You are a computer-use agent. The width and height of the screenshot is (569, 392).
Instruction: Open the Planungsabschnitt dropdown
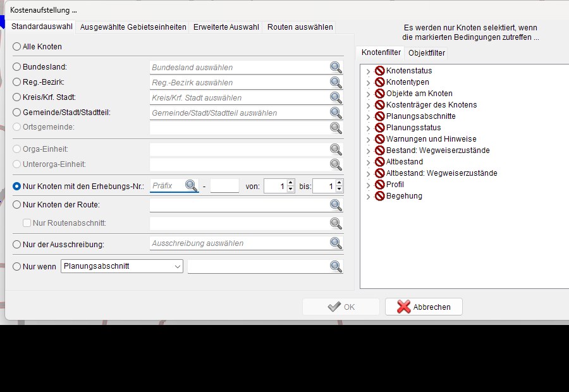pos(122,266)
